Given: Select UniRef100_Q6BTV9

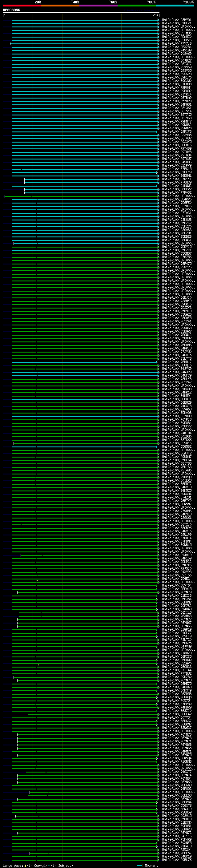Looking at the screenshot, I should pyautogui.click(x=177, y=500).
